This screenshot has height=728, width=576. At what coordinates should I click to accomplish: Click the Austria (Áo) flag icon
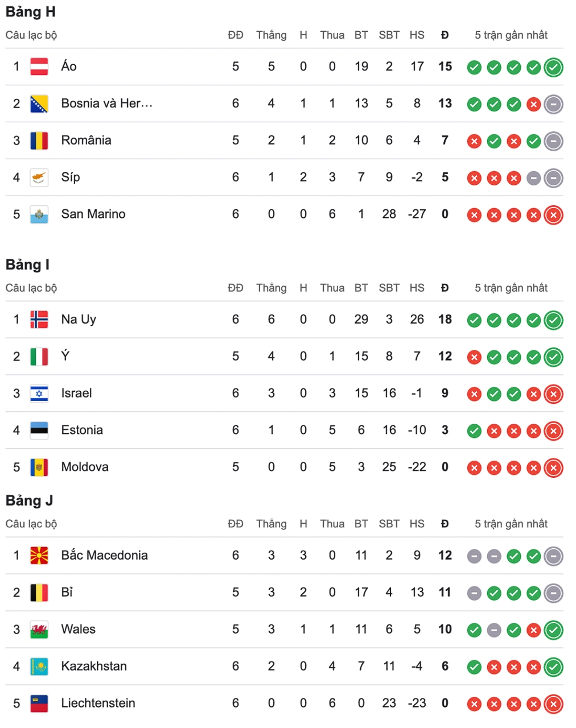39,67
